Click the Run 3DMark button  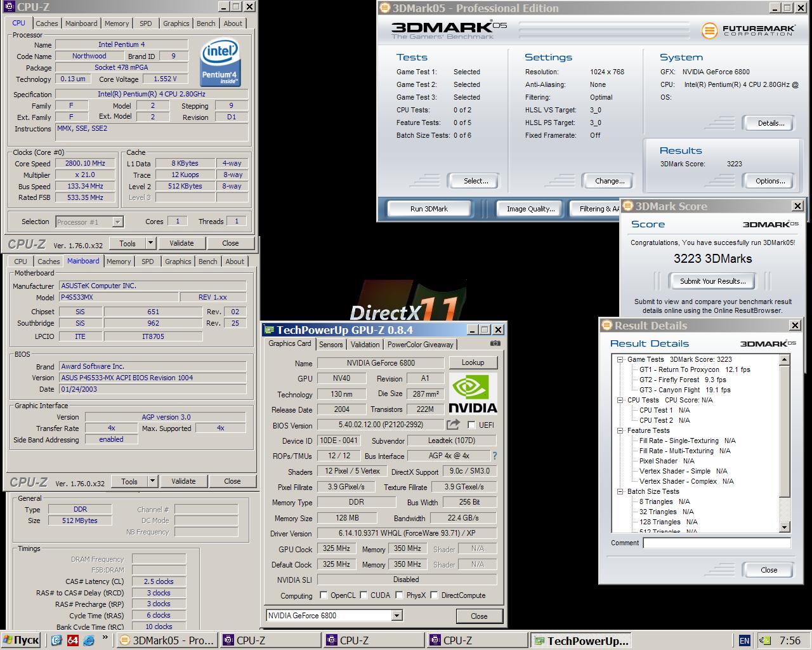click(x=429, y=209)
